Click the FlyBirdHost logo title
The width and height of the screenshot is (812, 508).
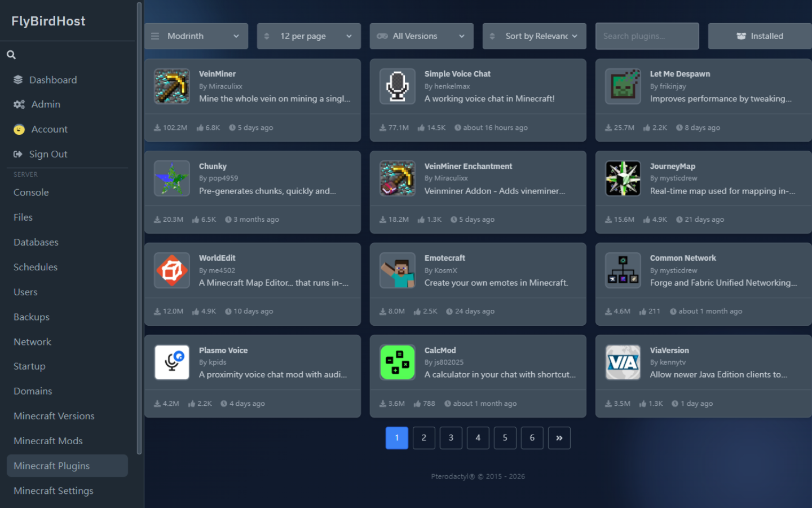[48, 21]
